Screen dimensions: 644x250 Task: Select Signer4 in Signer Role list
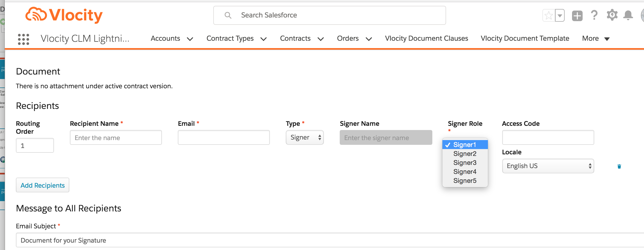click(x=465, y=172)
